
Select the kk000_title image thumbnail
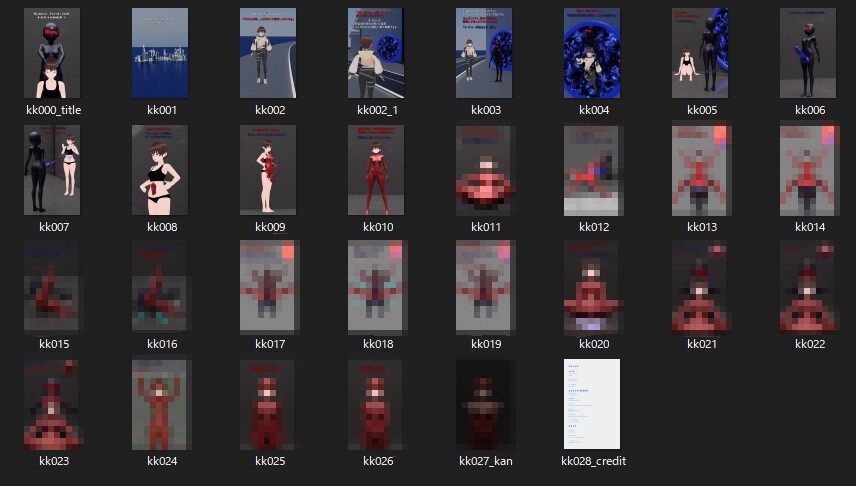pyautogui.click(x=52, y=53)
